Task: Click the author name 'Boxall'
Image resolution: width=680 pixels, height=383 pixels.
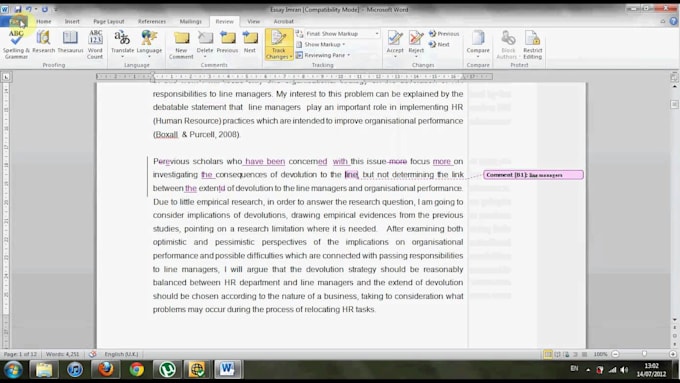Action: 167,134
